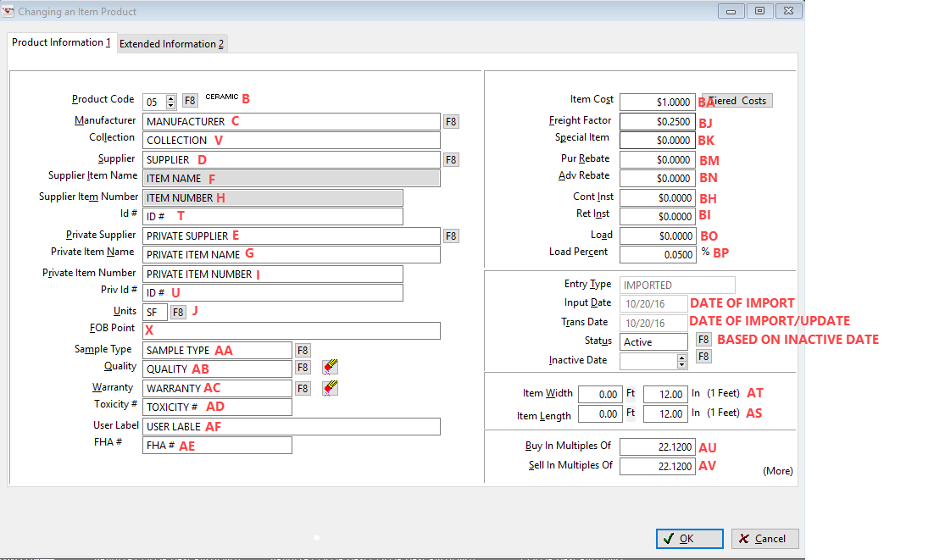
Task: Click the eraser icon next to Quality
Action: tap(330, 367)
